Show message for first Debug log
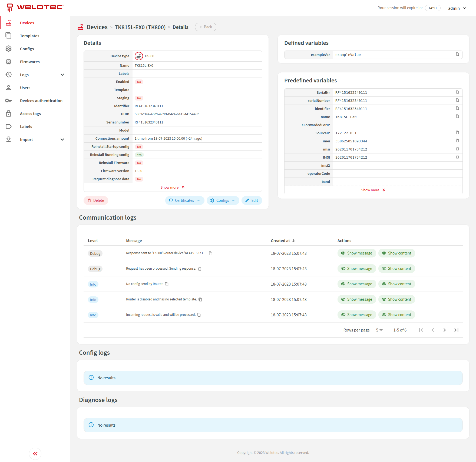The height and width of the screenshot is (462, 476). pyautogui.click(x=356, y=253)
